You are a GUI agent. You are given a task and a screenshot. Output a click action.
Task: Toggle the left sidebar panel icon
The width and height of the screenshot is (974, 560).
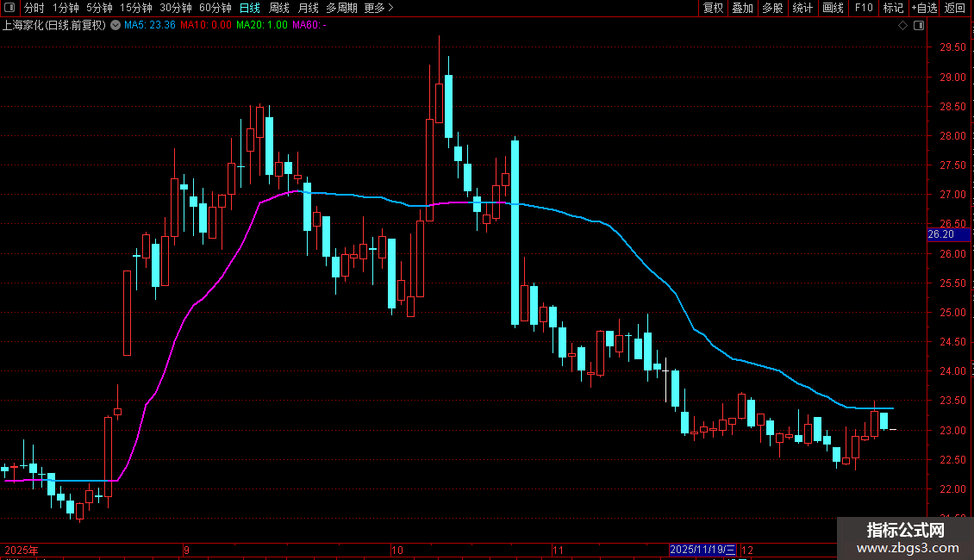tap(9, 8)
